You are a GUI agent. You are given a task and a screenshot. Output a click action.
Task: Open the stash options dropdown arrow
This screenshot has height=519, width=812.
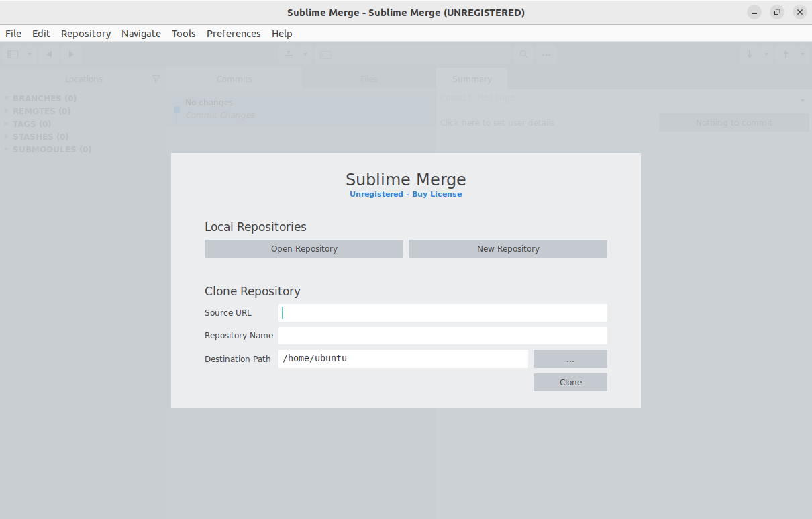tap(305, 54)
